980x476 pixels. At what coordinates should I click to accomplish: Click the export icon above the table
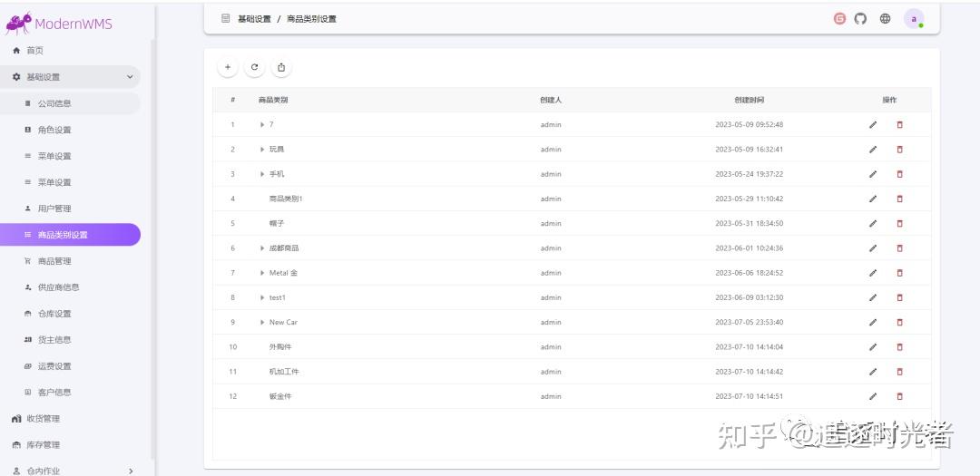coord(281,67)
